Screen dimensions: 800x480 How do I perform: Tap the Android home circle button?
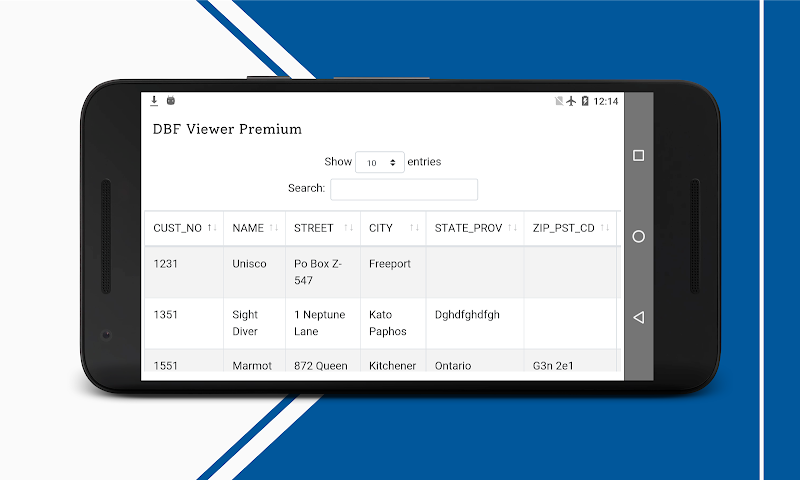coord(638,236)
